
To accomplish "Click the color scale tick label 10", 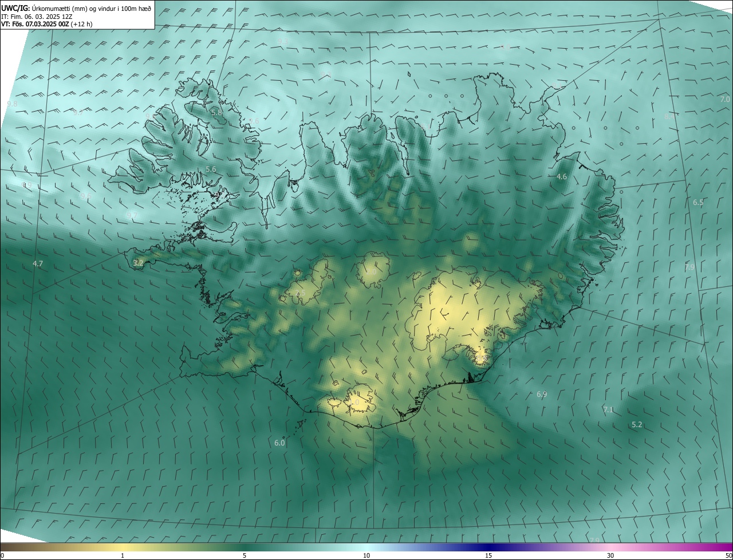I will click(366, 556).
